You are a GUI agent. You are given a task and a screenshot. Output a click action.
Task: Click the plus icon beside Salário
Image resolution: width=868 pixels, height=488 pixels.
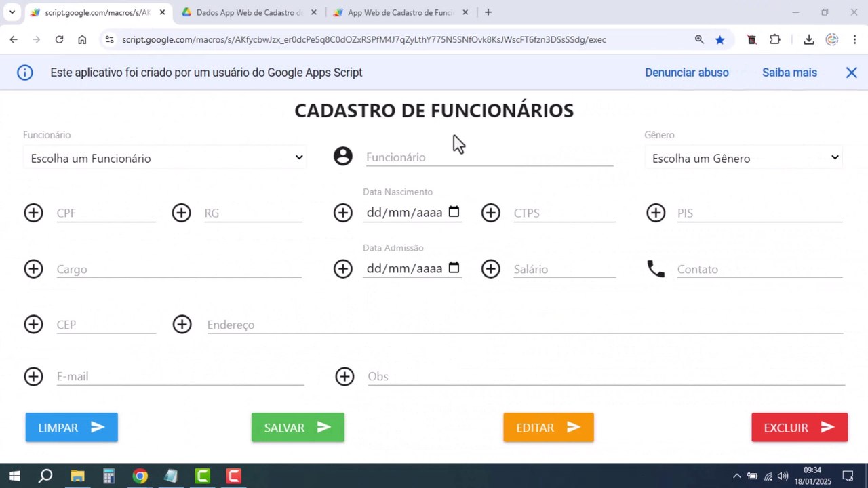(491, 269)
